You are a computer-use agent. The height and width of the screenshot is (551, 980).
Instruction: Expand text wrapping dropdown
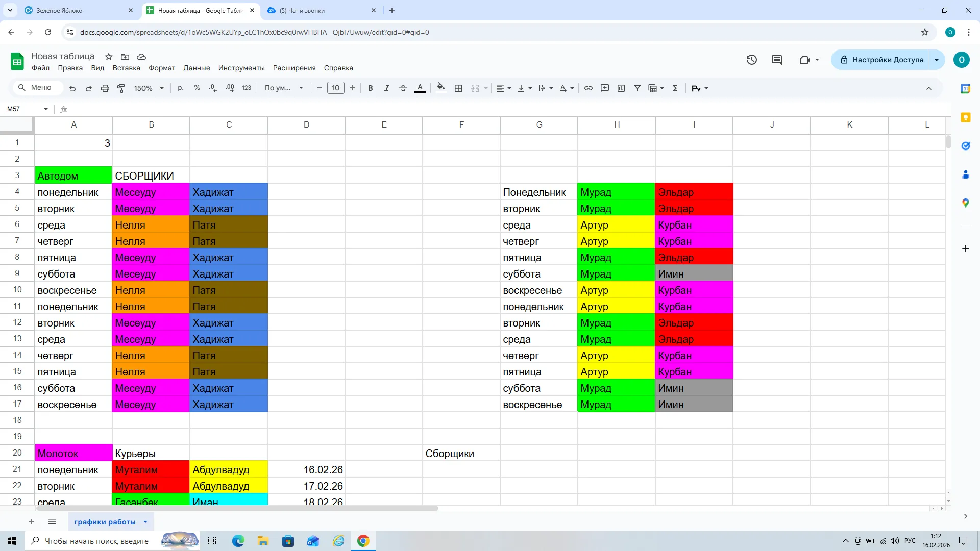tap(551, 88)
